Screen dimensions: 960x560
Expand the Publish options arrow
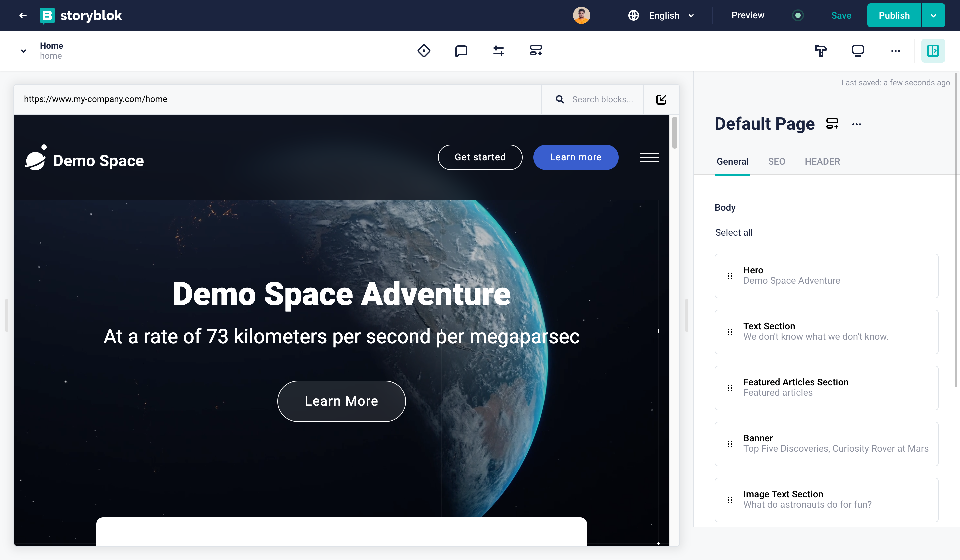[933, 15]
